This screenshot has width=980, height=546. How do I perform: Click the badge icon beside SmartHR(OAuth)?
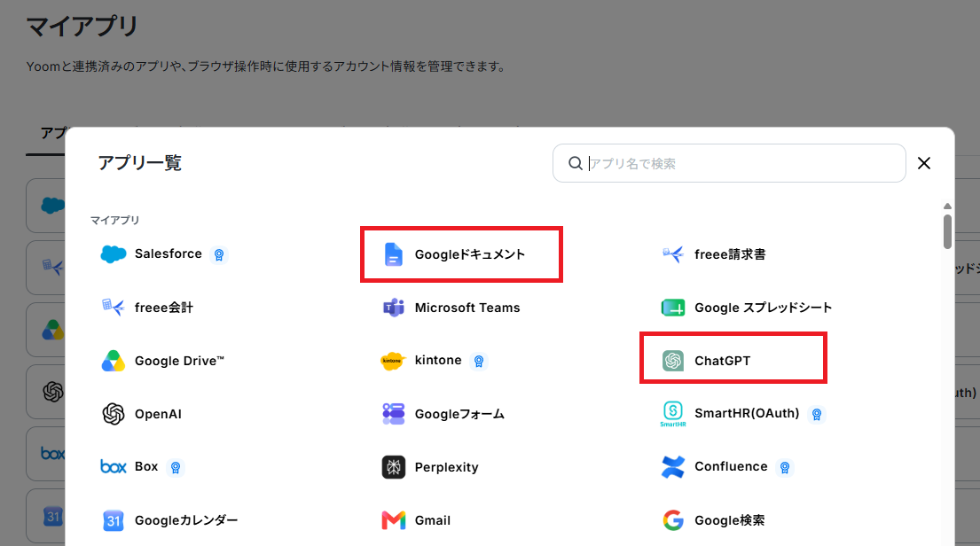coord(816,414)
